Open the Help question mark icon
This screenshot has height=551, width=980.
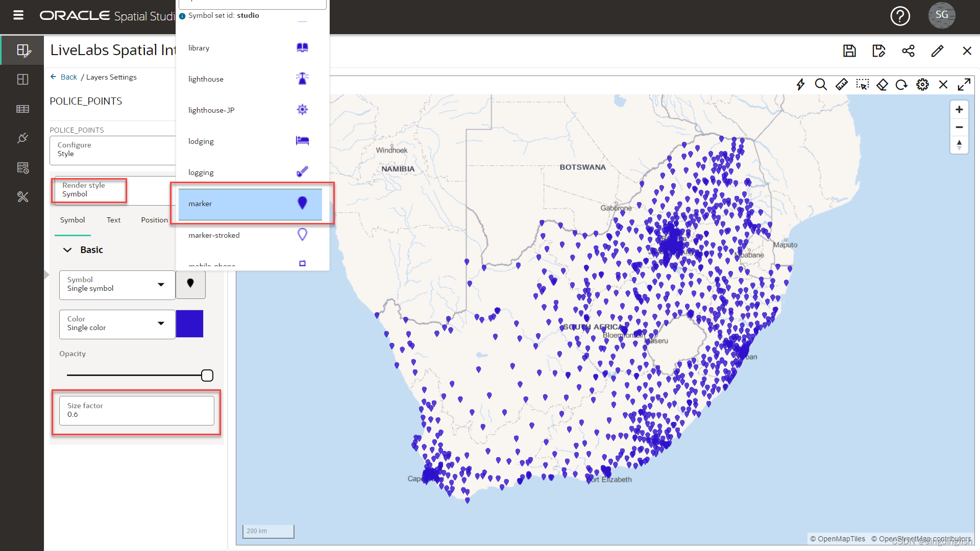[x=900, y=16]
